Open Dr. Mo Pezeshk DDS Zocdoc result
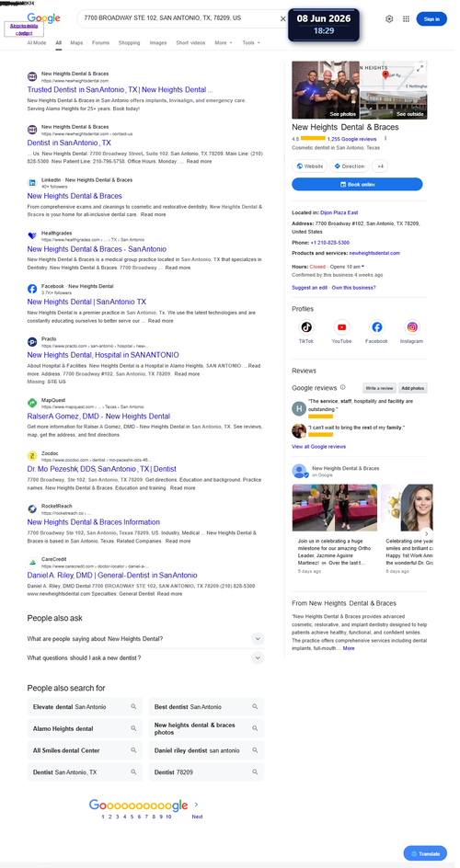460x868 pixels. coord(101,469)
